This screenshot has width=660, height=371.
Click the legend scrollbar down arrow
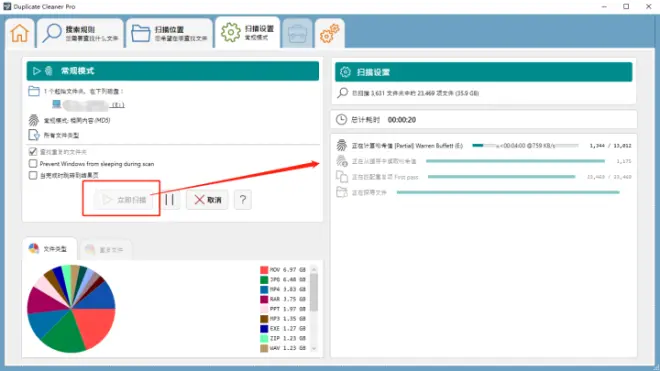(x=314, y=349)
